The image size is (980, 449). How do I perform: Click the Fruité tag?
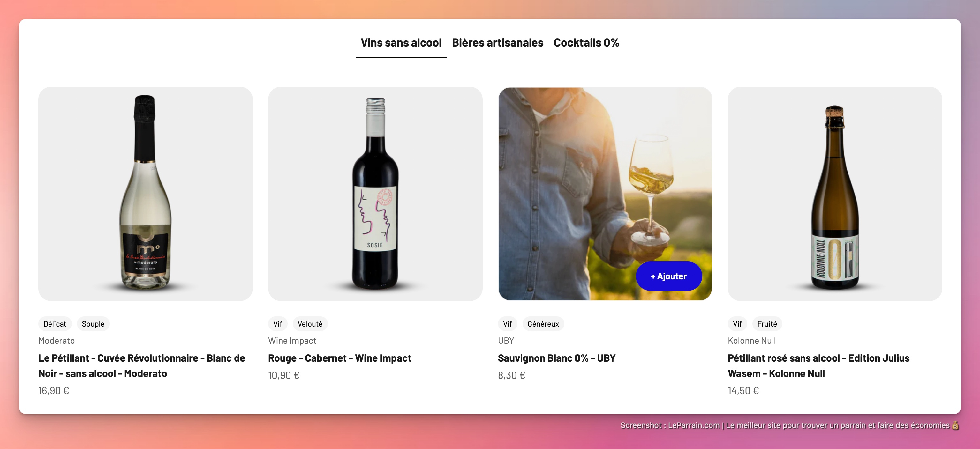click(766, 324)
